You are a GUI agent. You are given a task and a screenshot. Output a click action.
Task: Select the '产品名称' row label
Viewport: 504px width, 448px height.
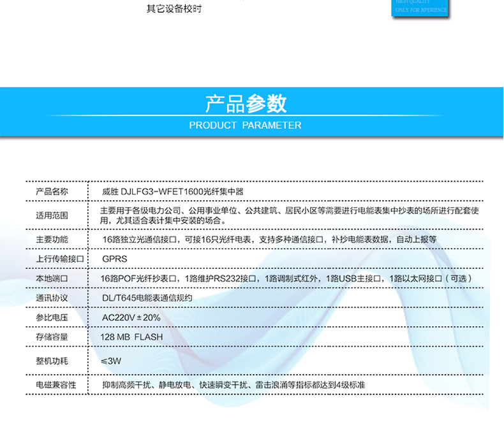tap(52, 192)
